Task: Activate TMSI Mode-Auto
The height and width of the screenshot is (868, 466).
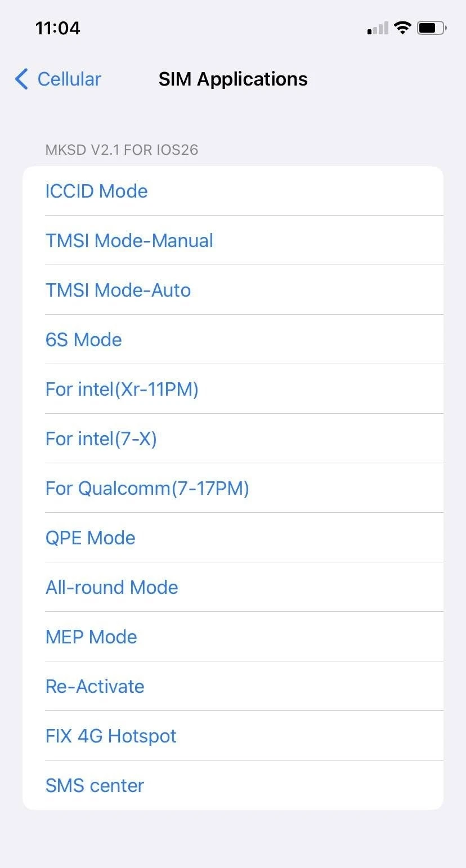Action: click(x=118, y=290)
